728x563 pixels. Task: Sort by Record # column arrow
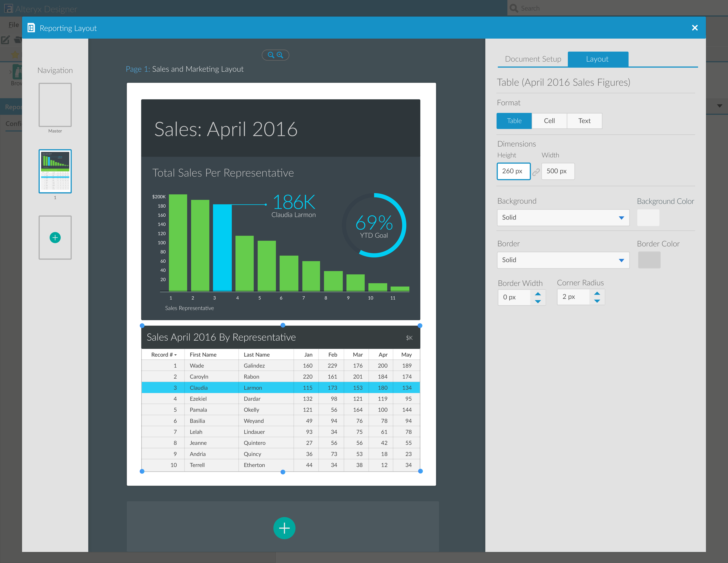point(175,355)
